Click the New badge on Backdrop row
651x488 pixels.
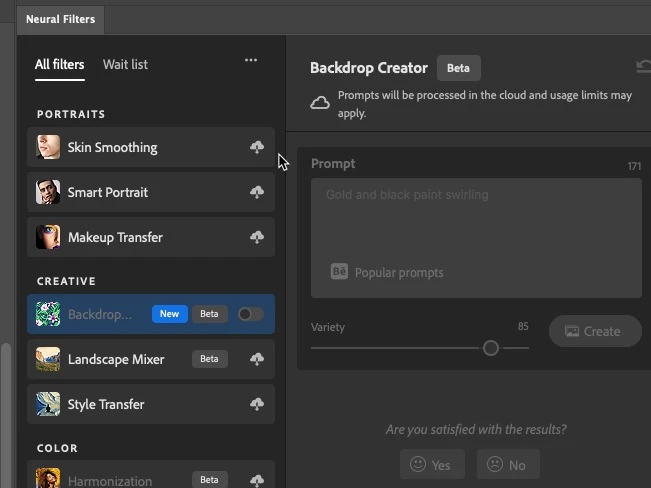point(169,314)
